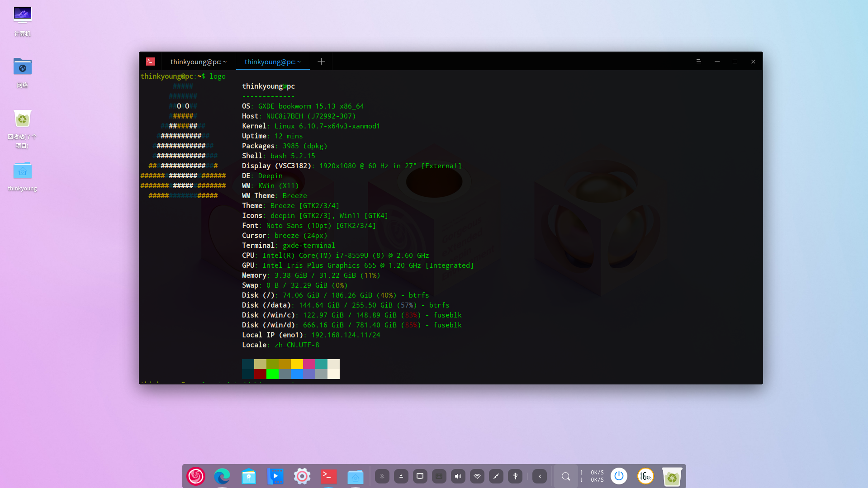Open the 网络 desktop folder icon

[x=22, y=73]
